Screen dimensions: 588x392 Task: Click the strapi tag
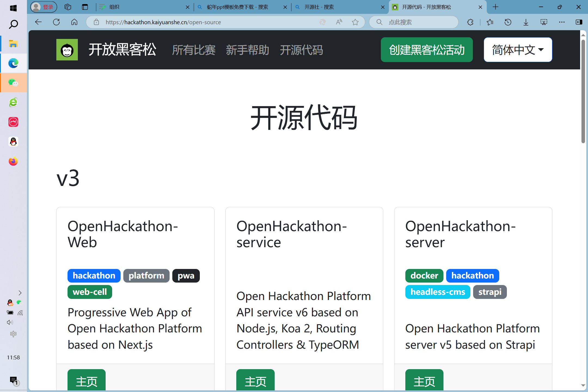coord(490,292)
